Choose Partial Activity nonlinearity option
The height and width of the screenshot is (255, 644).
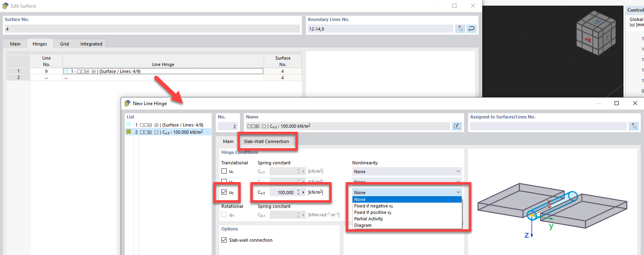tap(407, 219)
